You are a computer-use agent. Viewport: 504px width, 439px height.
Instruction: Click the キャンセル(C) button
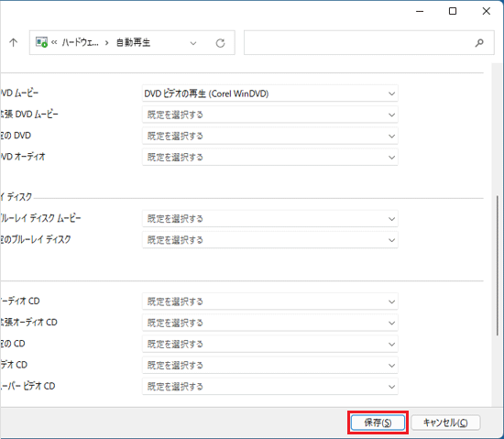pyautogui.click(x=445, y=423)
